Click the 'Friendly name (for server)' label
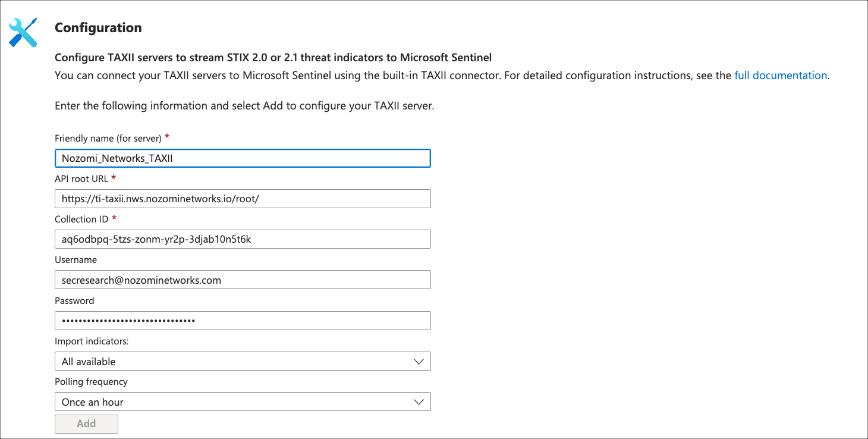The width and height of the screenshot is (868, 439). pyautogui.click(x=108, y=138)
